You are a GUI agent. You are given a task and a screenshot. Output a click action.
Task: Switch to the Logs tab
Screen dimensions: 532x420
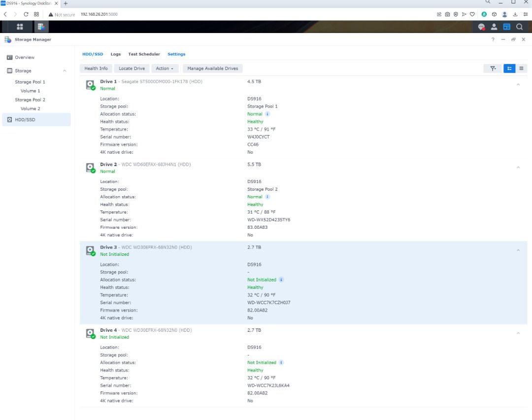tap(116, 54)
